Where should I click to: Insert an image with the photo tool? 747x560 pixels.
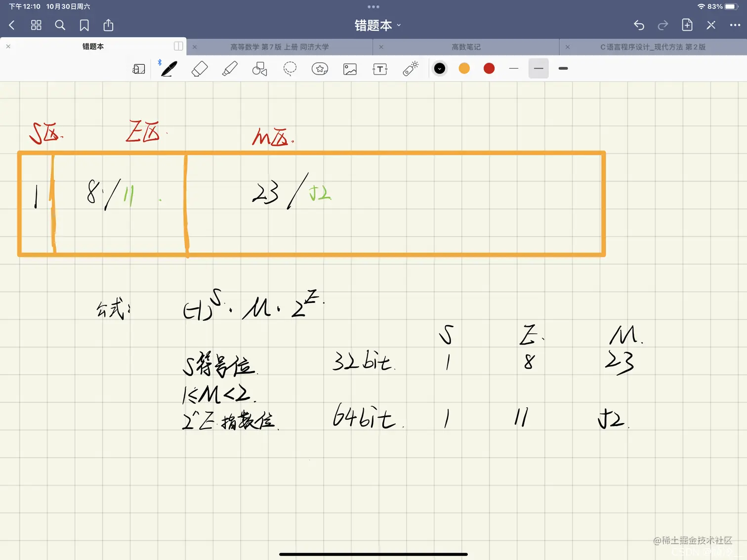pos(350,69)
